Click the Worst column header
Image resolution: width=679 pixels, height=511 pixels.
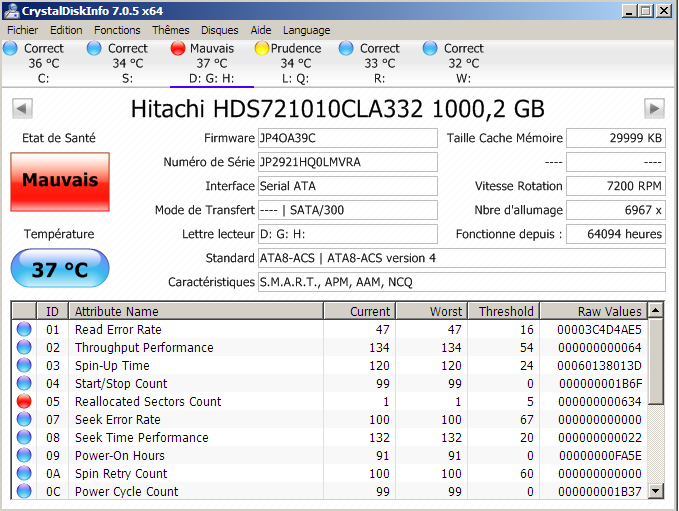(x=431, y=311)
